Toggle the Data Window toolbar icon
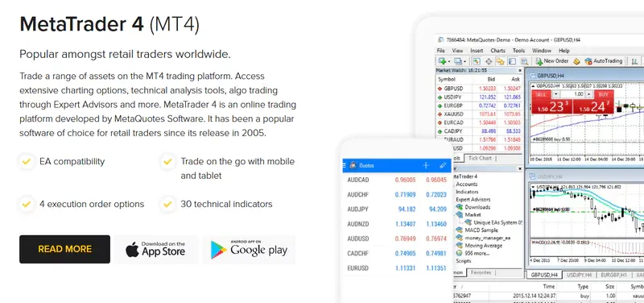This screenshot has height=303, width=644. (489, 62)
